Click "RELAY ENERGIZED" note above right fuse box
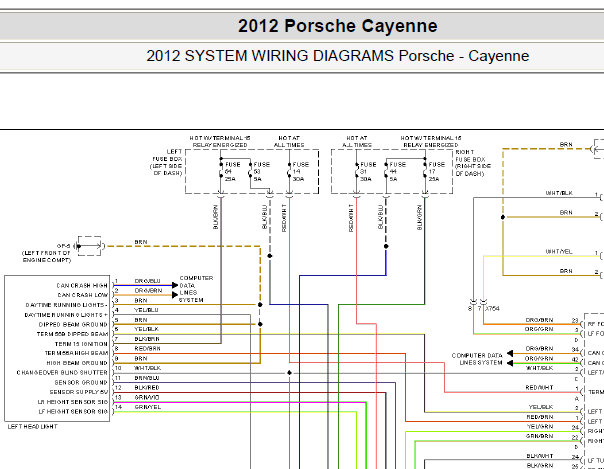The image size is (604, 469). point(431,145)
